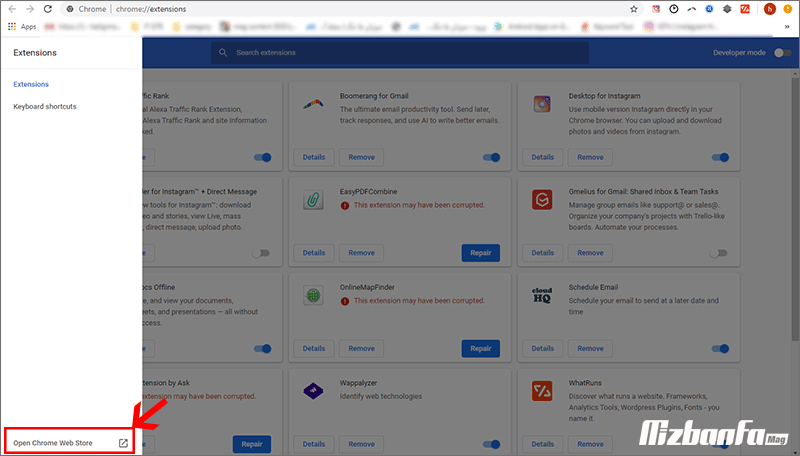Image resolution: width=800 pixels, height=456 pixels.
Task: Disable Wappalyzer toggle
Action: click(491, 444)
